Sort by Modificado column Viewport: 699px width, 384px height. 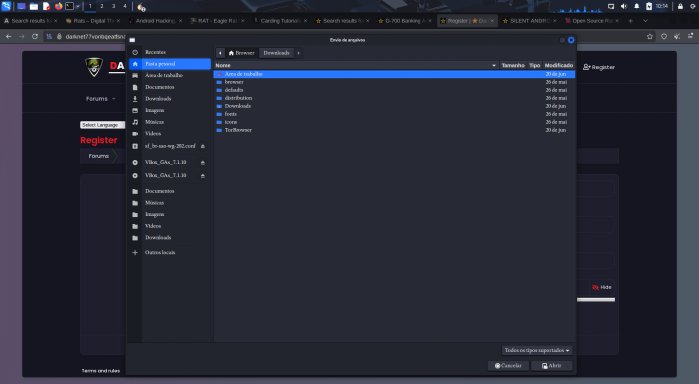(x=559, y=66)
